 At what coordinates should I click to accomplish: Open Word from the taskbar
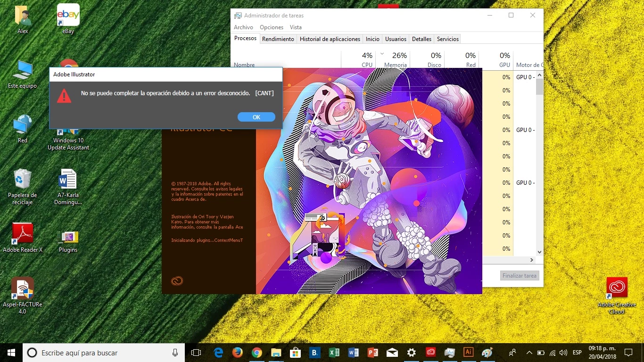pos(353,353)
